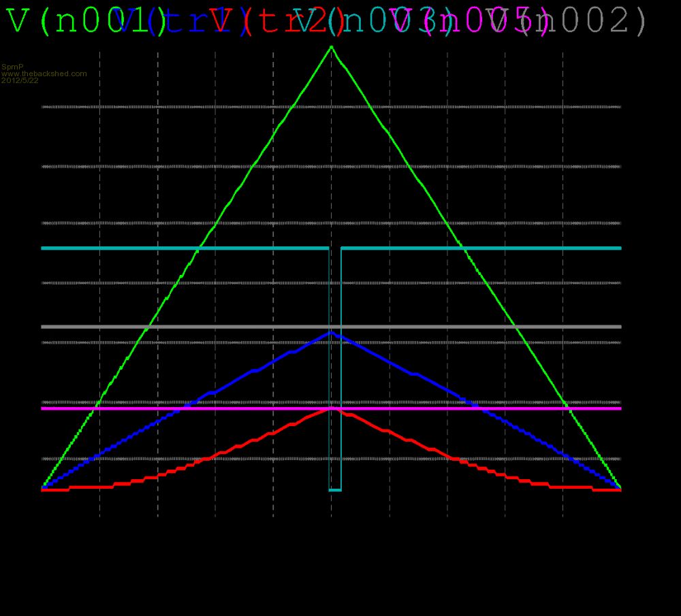681x616 pixels.
Task: Click the SpmP watermark text
Action: tap(12, 67)
